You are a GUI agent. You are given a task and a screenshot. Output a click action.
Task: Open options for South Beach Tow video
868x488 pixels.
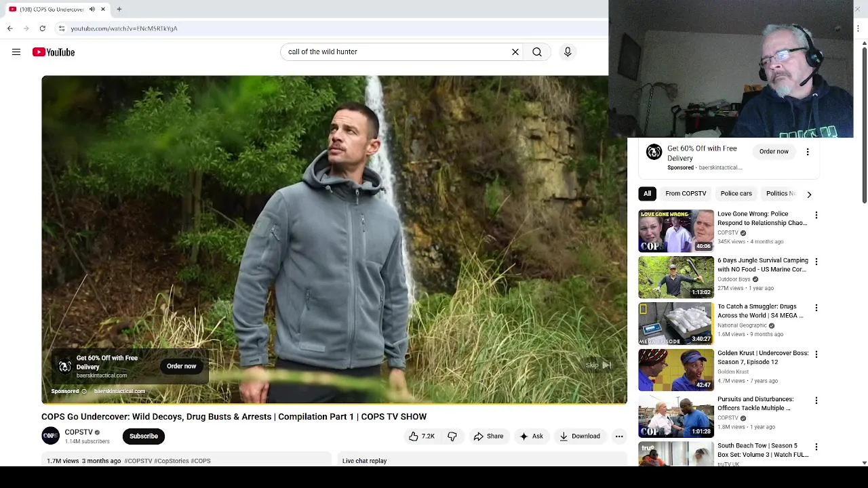pyautogui.click(x=816, y=447)
